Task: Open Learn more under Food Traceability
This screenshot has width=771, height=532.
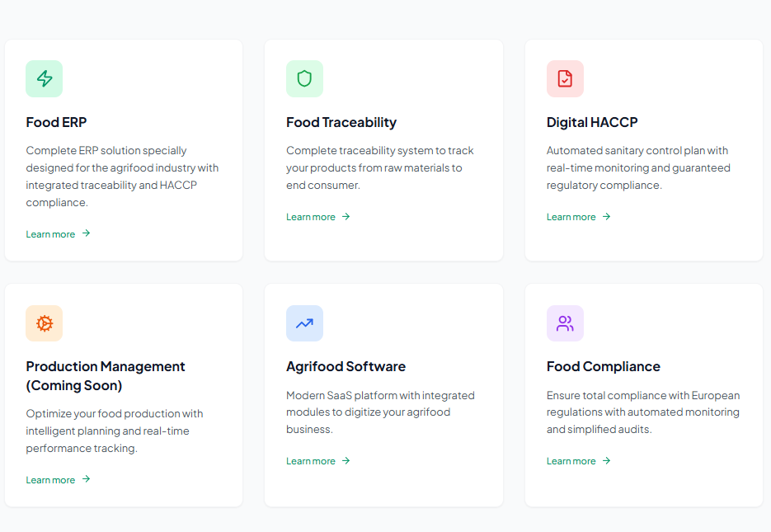Action: coord(311,217)
